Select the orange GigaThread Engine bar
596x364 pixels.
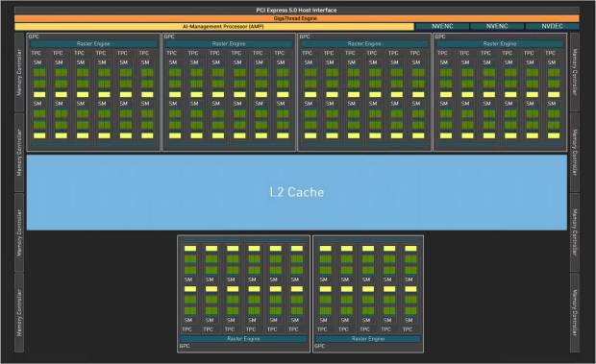(x=297, y=18)
